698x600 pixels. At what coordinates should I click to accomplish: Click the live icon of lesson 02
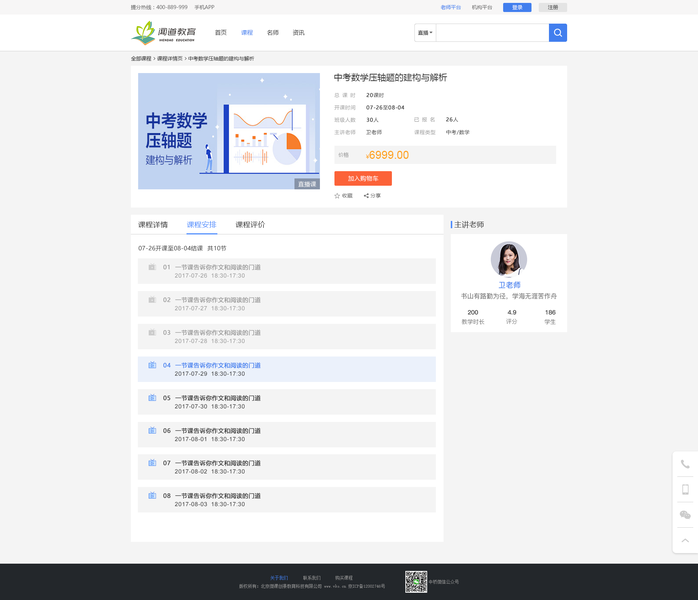click(152, 300)
